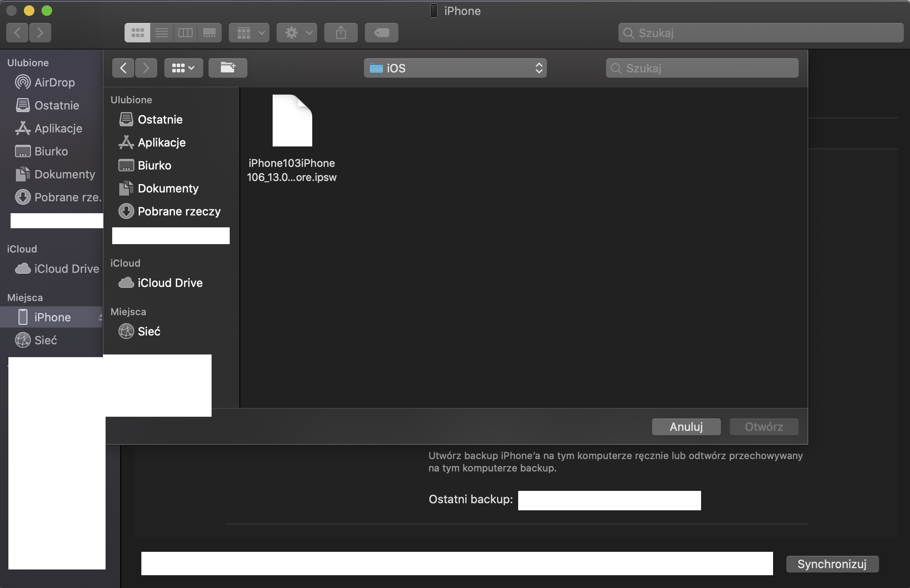This screenshot has height=588, width=910.
Task: Click the new folder icon in the dialog
Action: click(227, 68)
